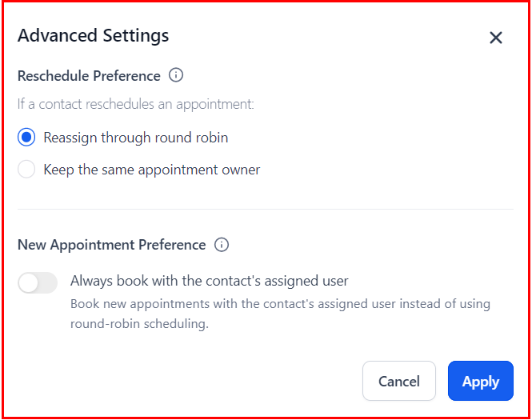Click the Advanced Settings dialog title
532x420 pixels.
coord(93,36)
